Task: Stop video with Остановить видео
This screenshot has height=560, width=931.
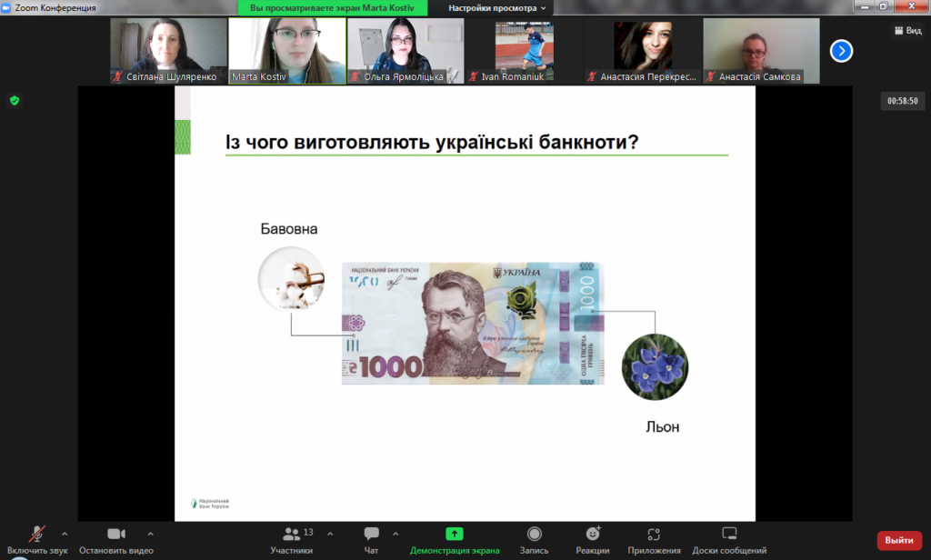Action: pyautogui.click(x=116, y=540)
